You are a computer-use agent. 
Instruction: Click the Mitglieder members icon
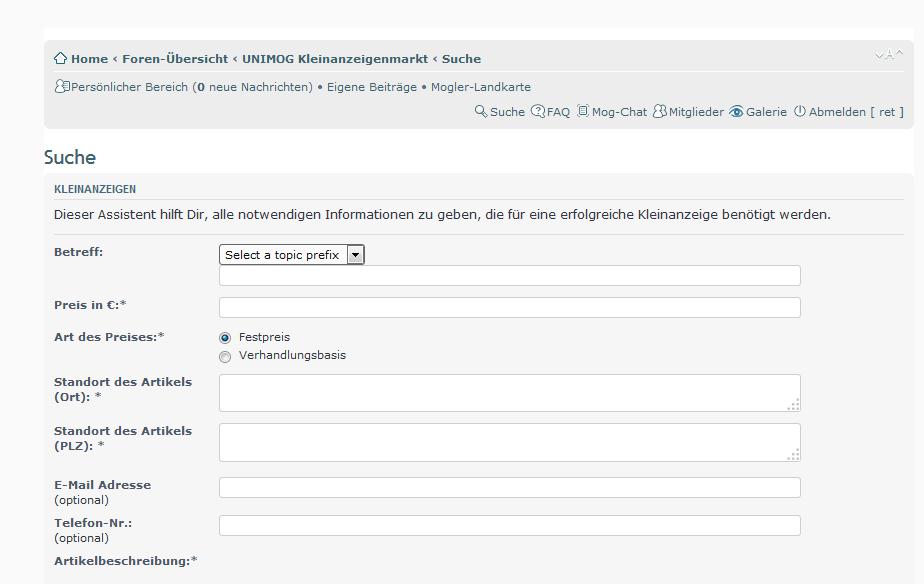pyautogui.click(x=659, y=112)
